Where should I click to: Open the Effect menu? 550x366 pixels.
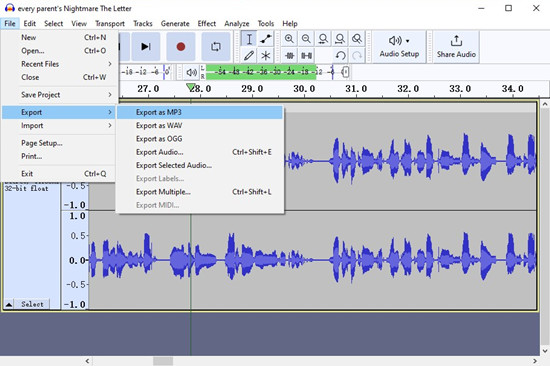tap(207, 24)
